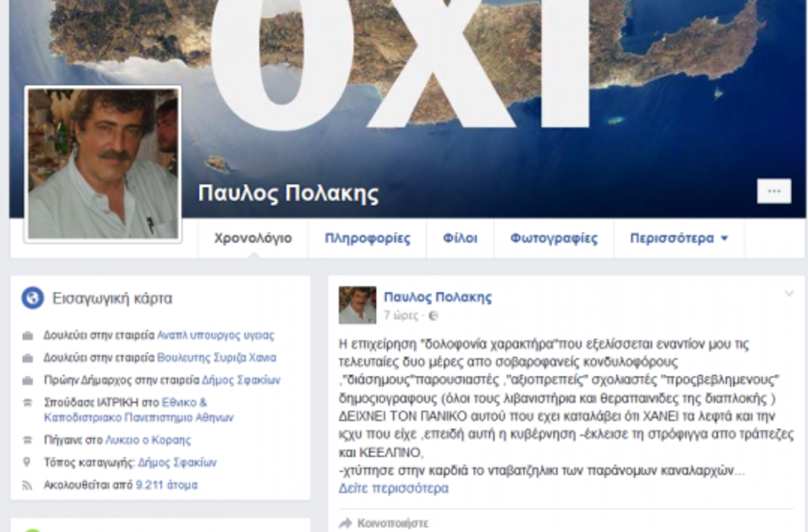Select the Φίλοι tab

tap(460, 238)
